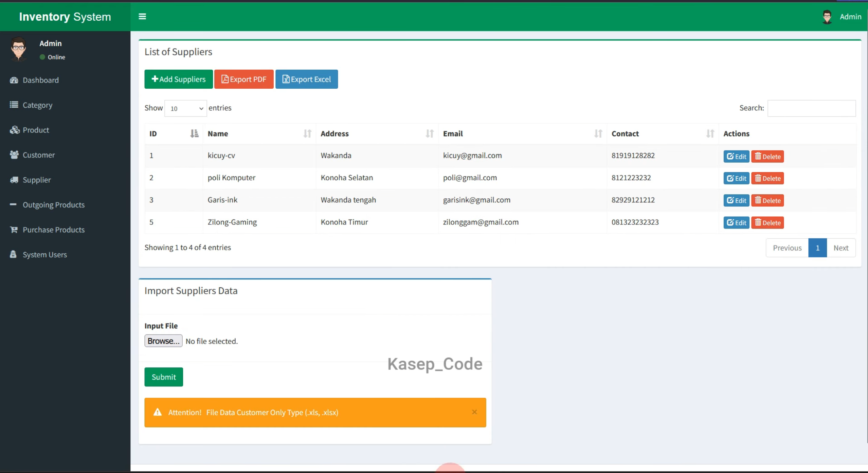Click the Admin name in top-right header
Screen dimensions: 868x473
click(850, 17)
